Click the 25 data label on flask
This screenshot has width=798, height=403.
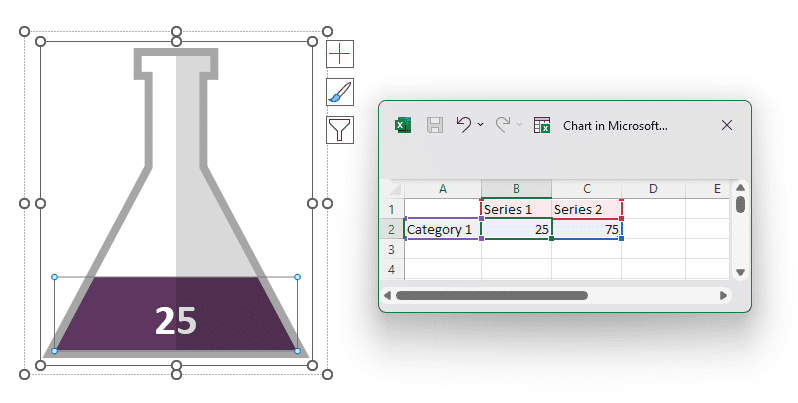coord(176,321)
